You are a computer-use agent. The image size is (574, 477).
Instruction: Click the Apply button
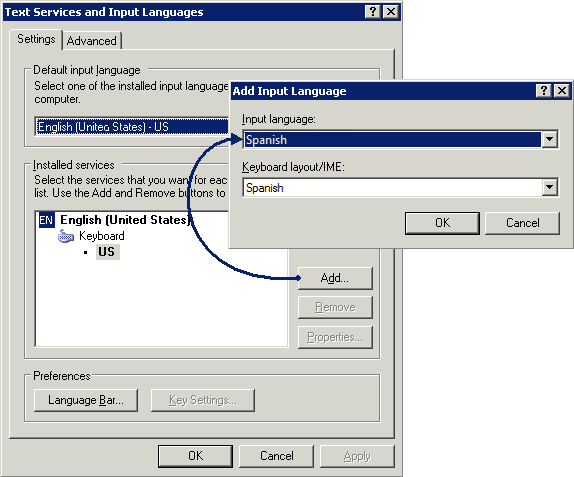coord(357,456)
